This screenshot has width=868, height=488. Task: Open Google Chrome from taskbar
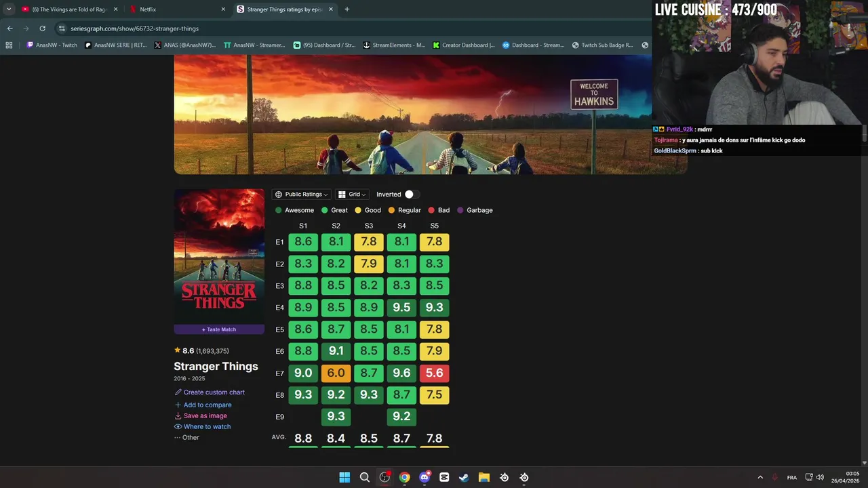(404, 477)
